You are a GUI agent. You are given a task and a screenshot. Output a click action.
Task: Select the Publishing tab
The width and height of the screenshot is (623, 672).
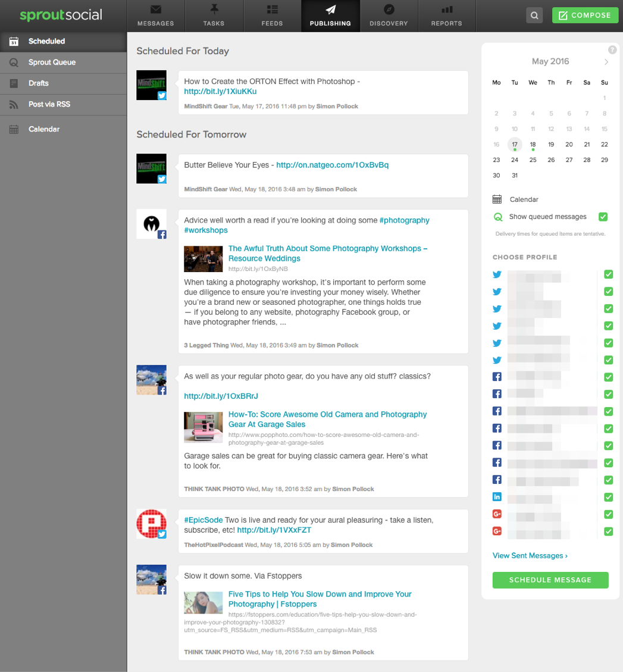click(330, 16)
